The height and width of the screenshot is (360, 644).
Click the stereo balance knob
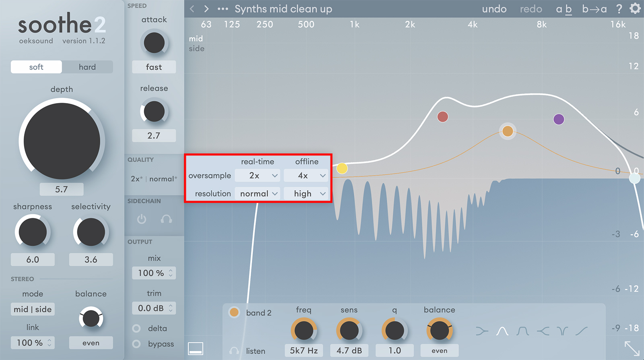pyautogui.click(x=91, y=319)
